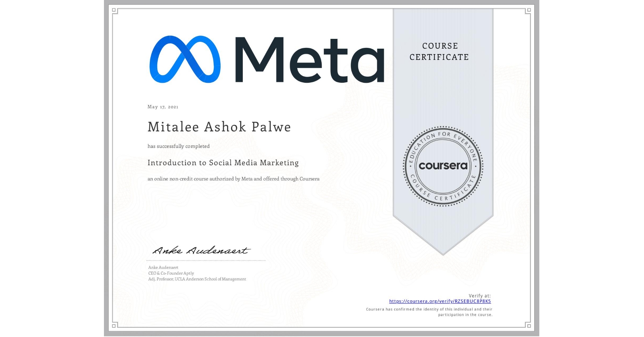
Task: Click printed name 'Anke Audenaert' below signature
Action: click(x=163, y=267)
